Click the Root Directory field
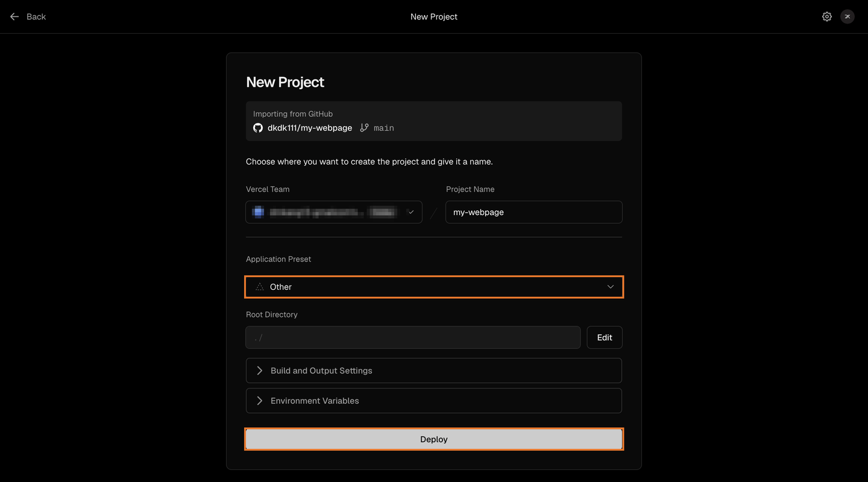The height and width of the screenshot is (482, 868). click(x=413, y=337)
